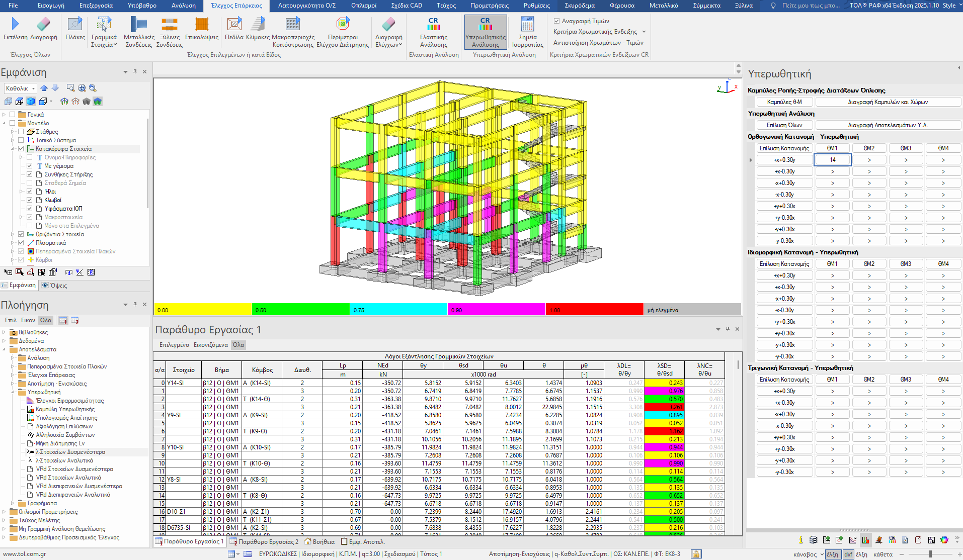963x560 pixels.
Task: Open Σημεία Ισορροπίας tool
Action: (527, 25)
